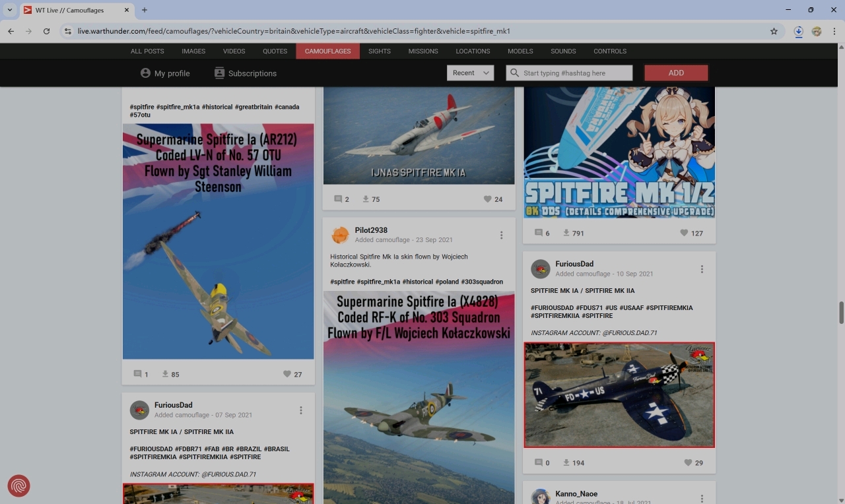Click #poland hashtag
This screenshot has height=504, width=845.
pos(446,282)
